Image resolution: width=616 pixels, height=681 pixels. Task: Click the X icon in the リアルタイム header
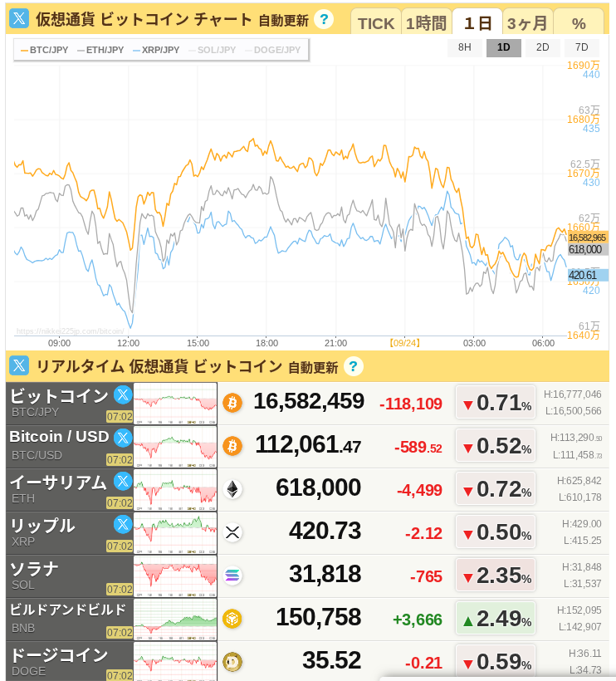click(x=19, y=365)
